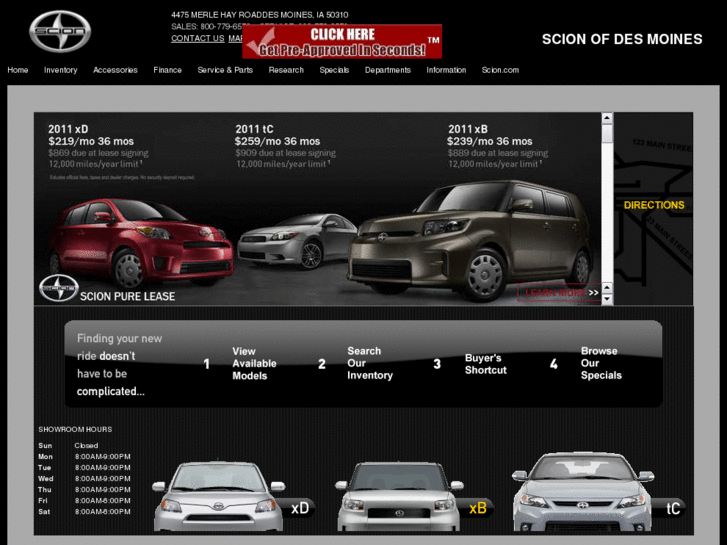Image resolution: width=727 pixels, height=545 pixels.
Task: Click the Contact Us link
Action: pos(198,38)
